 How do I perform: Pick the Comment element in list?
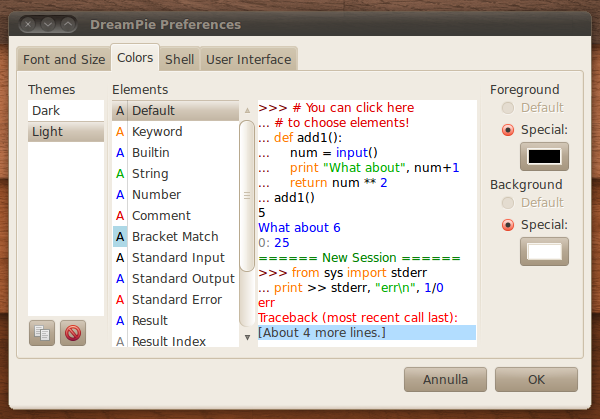[x=161, y=215]
